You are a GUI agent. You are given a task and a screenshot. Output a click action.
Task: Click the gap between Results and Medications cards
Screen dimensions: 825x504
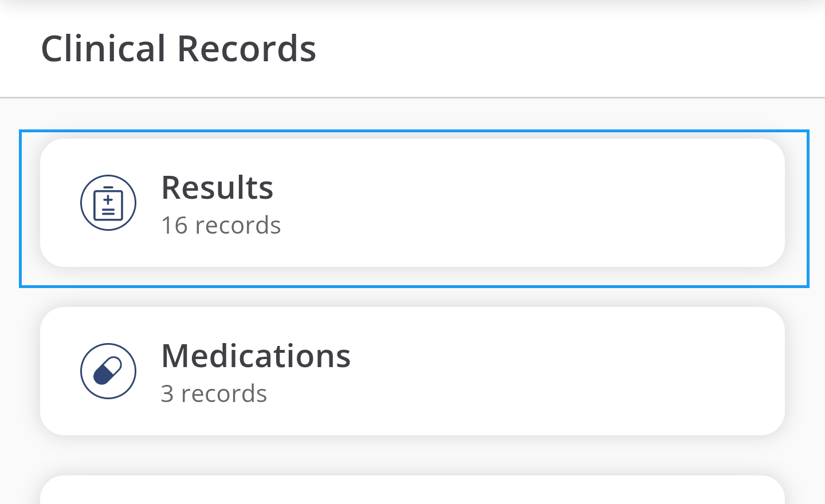pos(412,297)
